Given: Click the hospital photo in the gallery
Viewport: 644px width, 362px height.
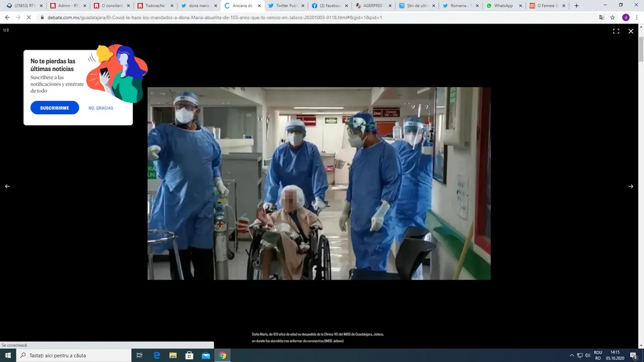Looking at the screenshot, I should click(x=319, y=184).
